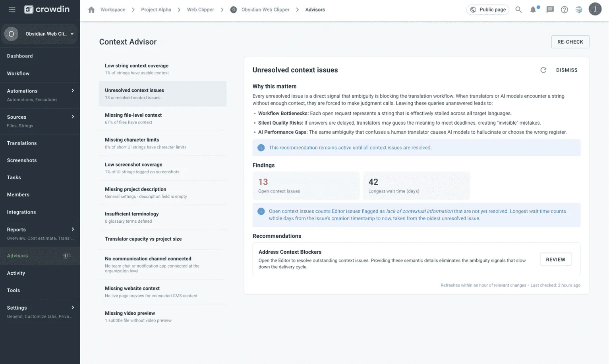Click the Public page button
This screenshot has width=609, height=364.
[x=487, y=10]
